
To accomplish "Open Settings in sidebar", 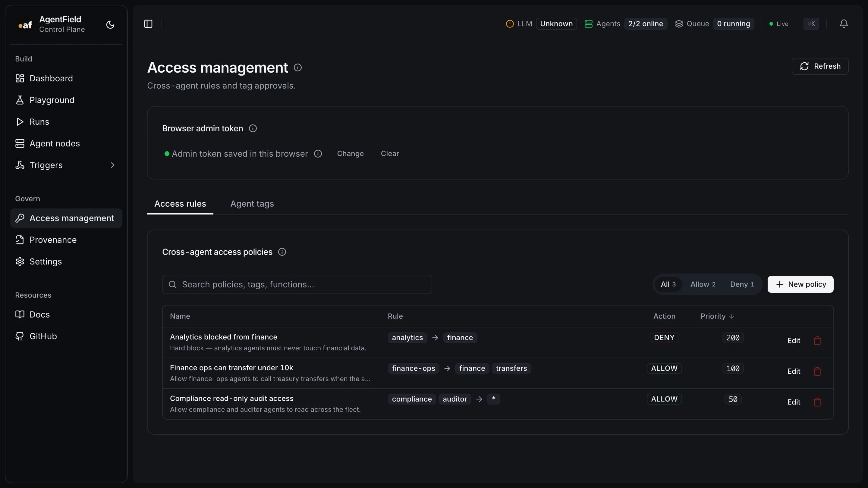I will click(66, 261).
